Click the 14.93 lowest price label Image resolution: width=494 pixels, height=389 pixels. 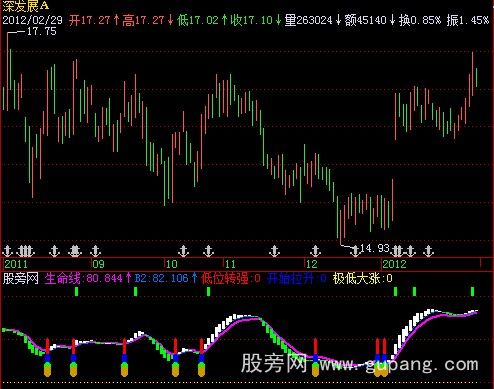pyautogui.click(x=375, y=248)
